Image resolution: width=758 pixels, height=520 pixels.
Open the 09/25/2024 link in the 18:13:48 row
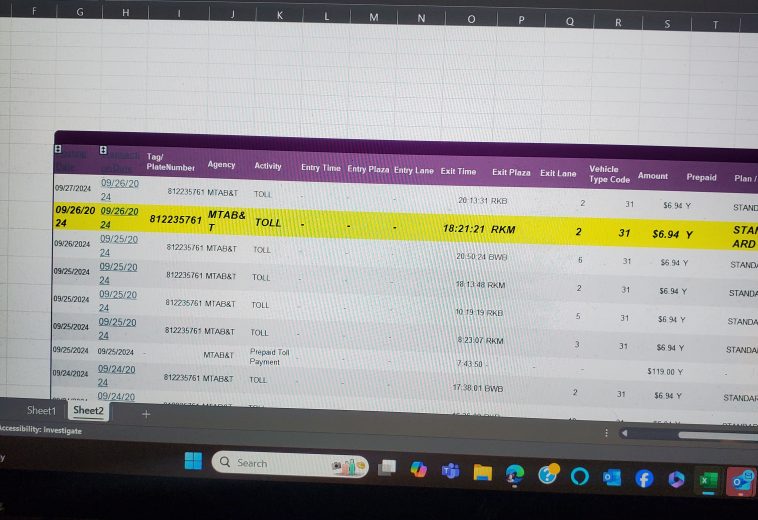118,273
